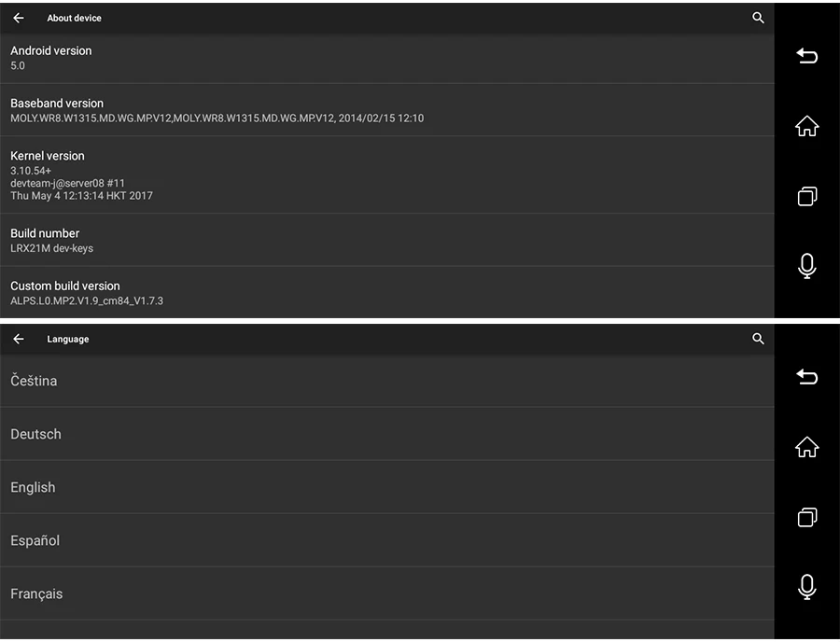840x642 pixels.
Task: Open recent apps icon beside Language list
Action: tap(806, 517)
